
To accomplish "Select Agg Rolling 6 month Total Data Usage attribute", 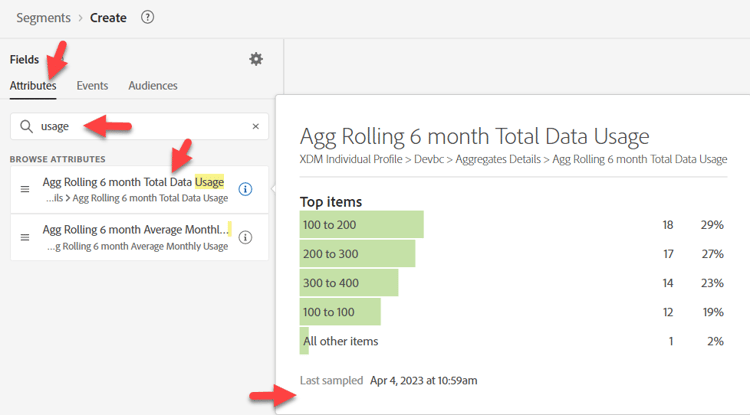I will pos(139,189).
